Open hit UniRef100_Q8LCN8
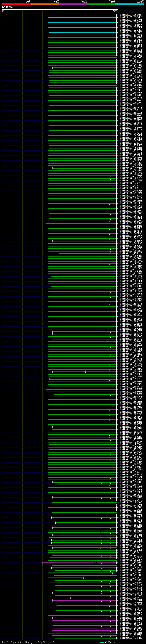146x644 pixels. click(131, 83)
